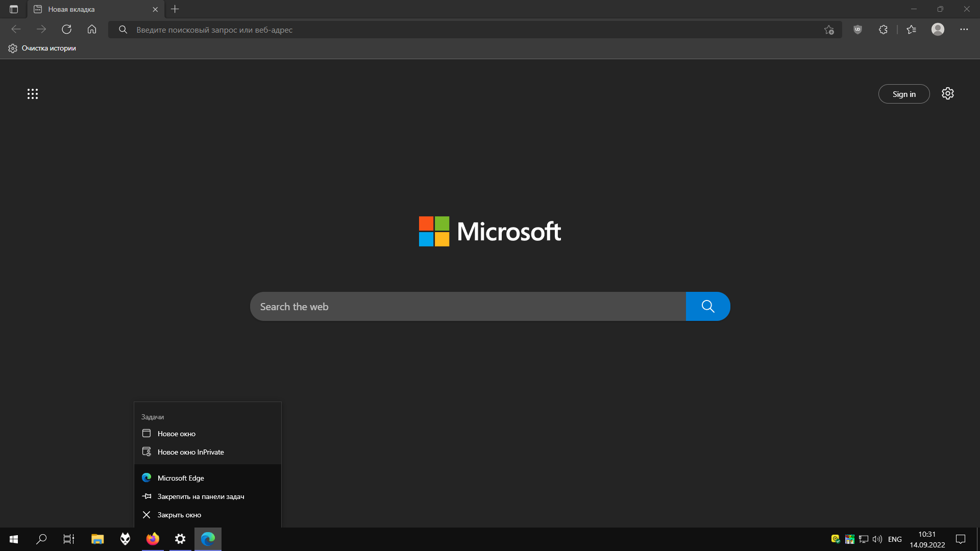Minimize the Edge window

pyautogui.click(x=914, y=9)
